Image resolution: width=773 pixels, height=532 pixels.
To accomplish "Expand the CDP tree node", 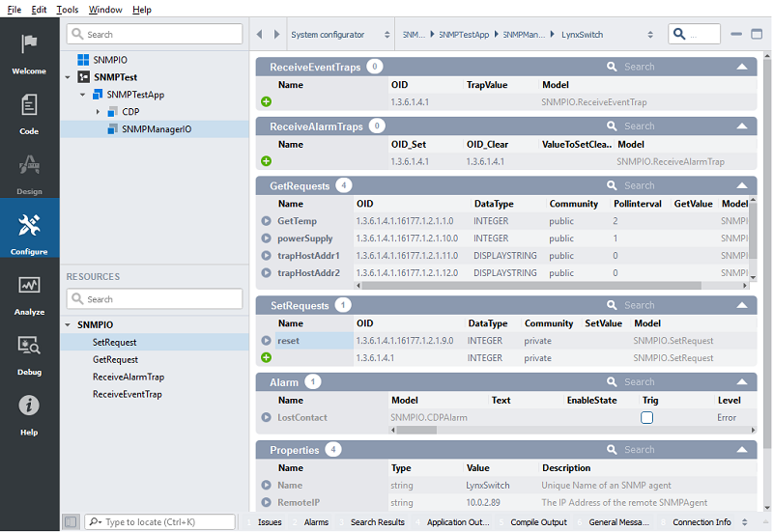I will click(98, 112).
